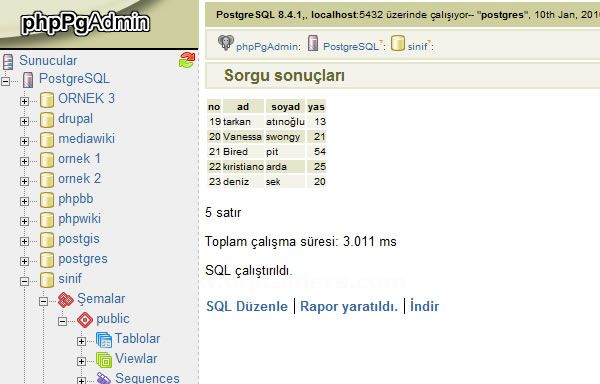The height and width of the screenshot is (384, 600).
Task: Click the PostgreSQL server icon in tree
Action: coord(28,80)
